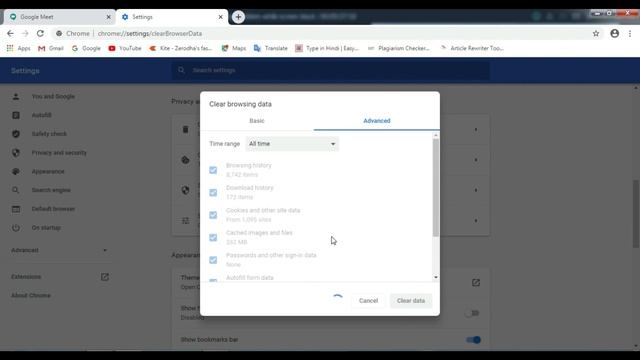Uncheck the Download history checkbox
Viewport: 640px width, 360px height.
pyautogui.click(x=213, y=192)
